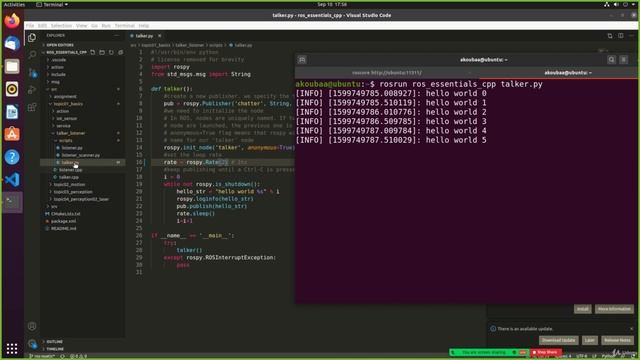Click New Folder icon in explorer header
Viewport: 640px width, 360px height.
[x=102, y=52]
